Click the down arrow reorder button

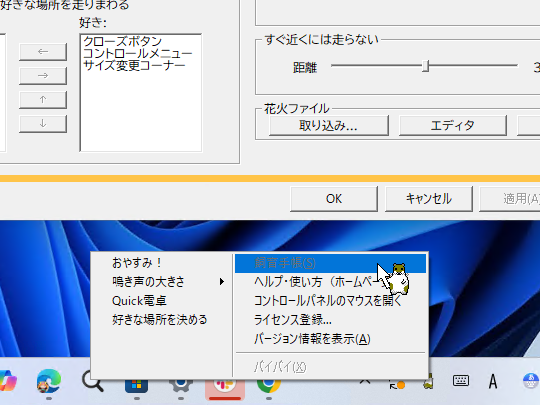[x=43, y=124]
